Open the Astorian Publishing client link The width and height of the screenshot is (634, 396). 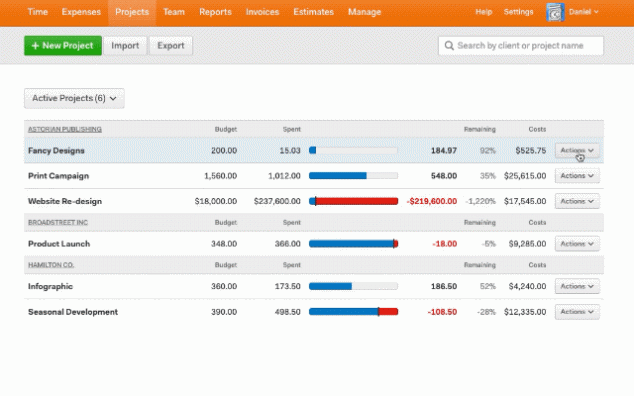pyautogui.click(x=65, y=129)
